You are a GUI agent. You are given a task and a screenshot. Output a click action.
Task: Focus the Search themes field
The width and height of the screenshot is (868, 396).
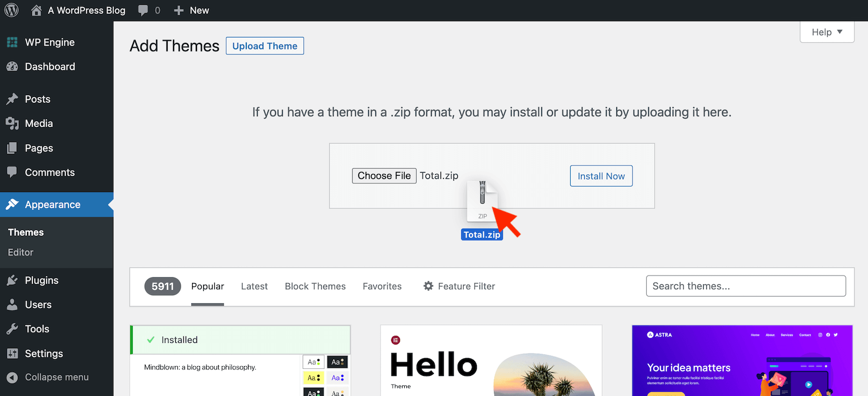coord(746,286)
